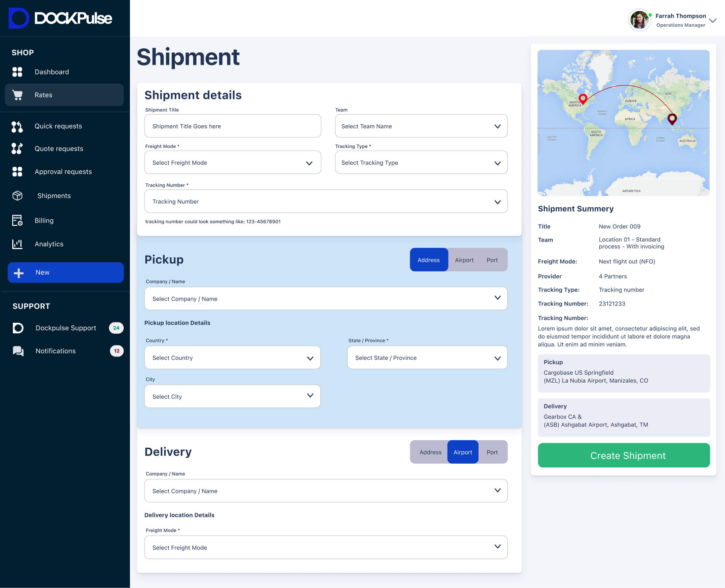Image resolution: width=725 pixels, height=588 pixels.
Task: Click the Dashboard grid icon in sidebar
Action: [17, 72]
